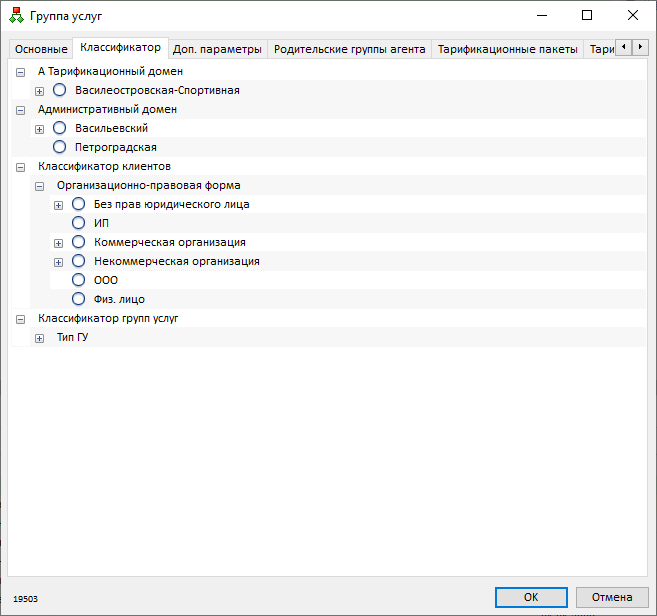Expand the Тип ГУ node
Image resolution: width=657 pixels, height=616 pixels.
(x=39, y=339)
